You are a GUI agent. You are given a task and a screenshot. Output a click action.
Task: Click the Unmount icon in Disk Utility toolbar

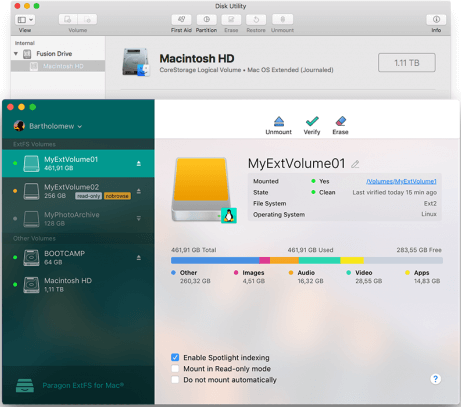tap(282, 19)
